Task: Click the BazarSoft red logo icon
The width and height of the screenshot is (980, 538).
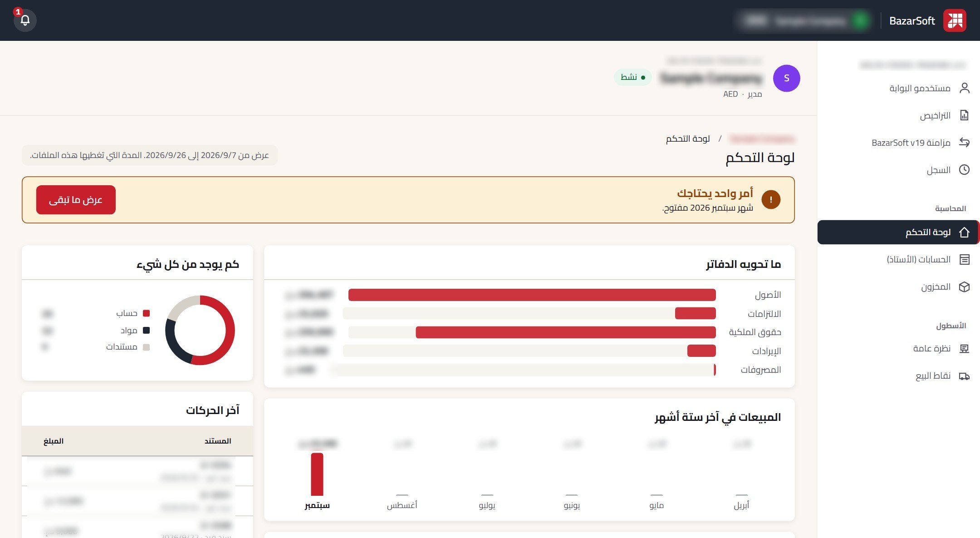Action: [955, 20]
